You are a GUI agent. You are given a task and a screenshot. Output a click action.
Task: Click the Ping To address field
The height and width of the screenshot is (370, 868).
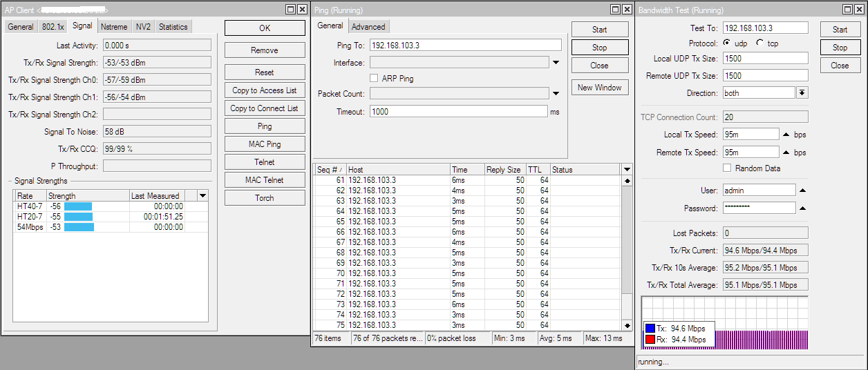click(465, 45)
